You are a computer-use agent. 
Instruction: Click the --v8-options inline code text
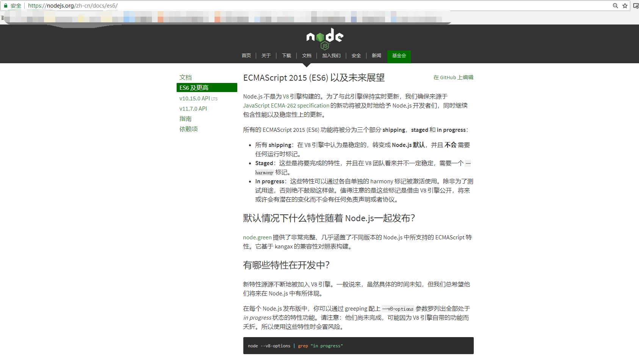point(398,309)
